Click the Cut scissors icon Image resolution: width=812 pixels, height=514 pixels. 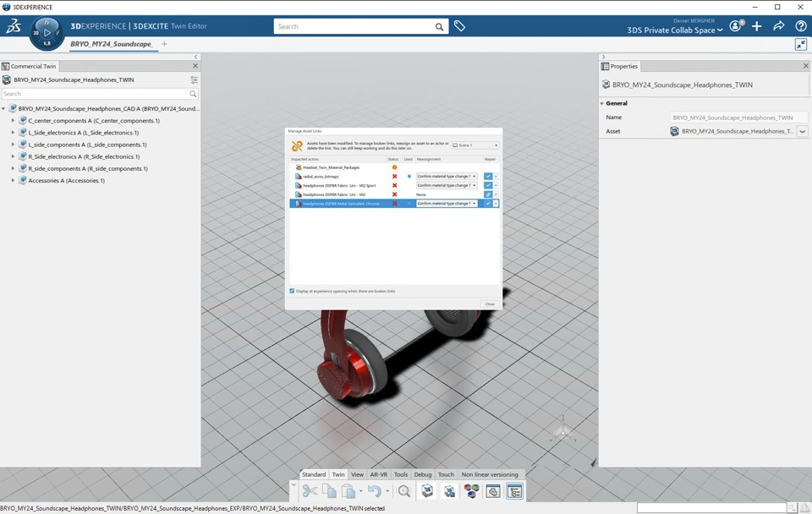point(310,490)
